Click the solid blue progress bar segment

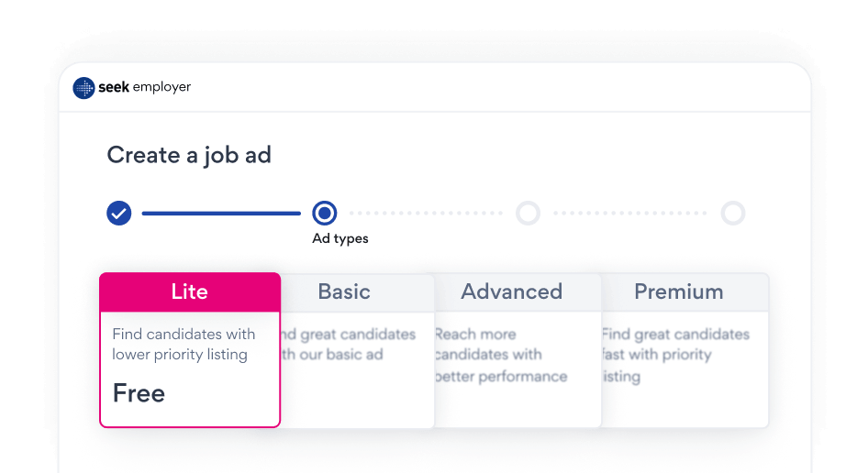[x=221, y=214]
